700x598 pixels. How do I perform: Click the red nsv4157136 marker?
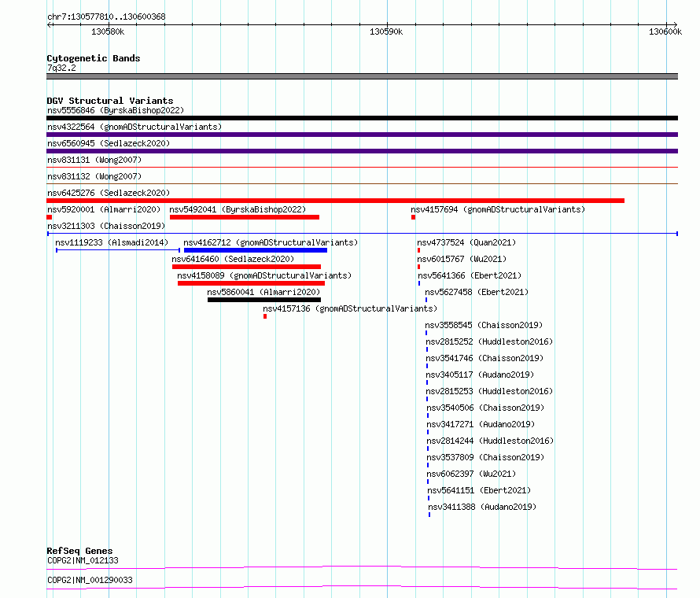click(x=265, y=316)
